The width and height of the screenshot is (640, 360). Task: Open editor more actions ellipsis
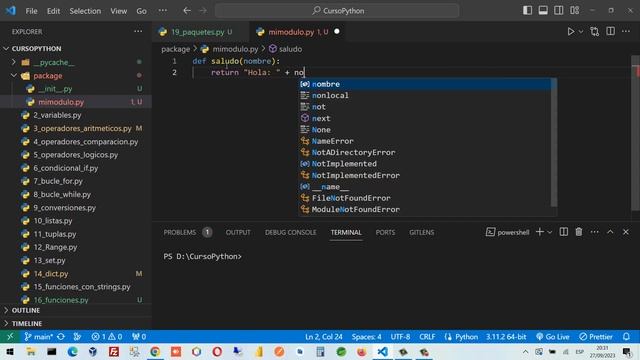tap(626, 31)
